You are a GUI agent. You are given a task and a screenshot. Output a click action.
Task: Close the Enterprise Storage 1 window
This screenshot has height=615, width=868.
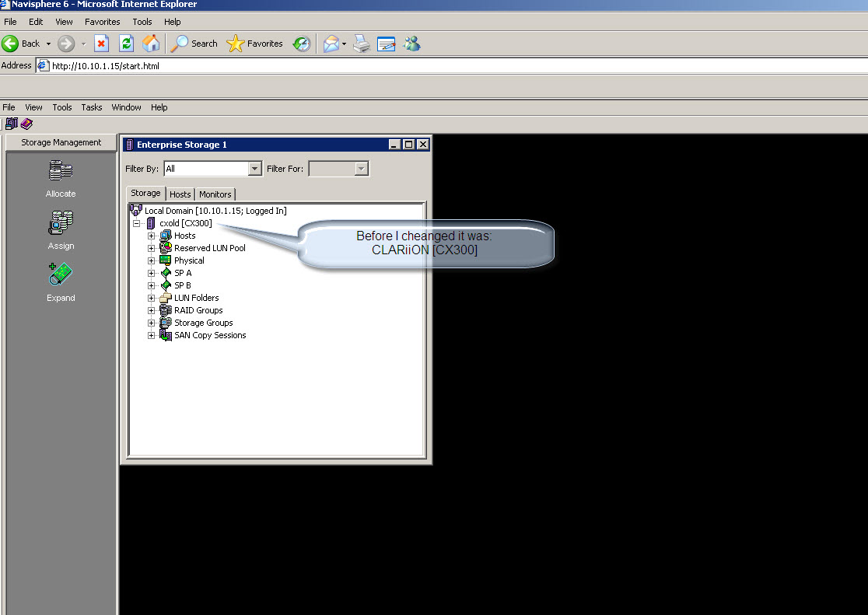pos(423,145)
